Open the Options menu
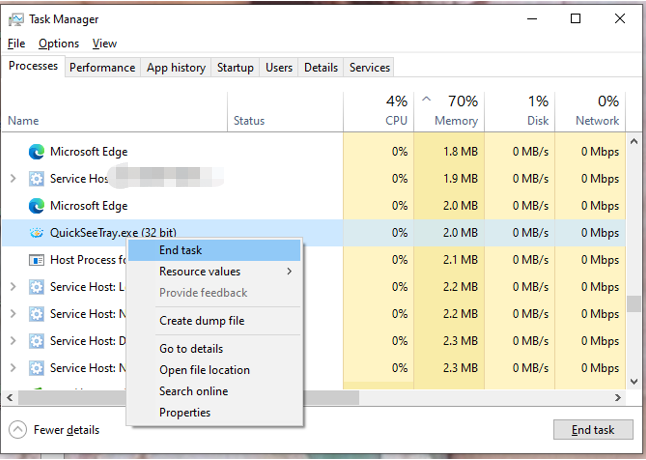This screenshot has width=646, height=460. (x=59, y=44)
